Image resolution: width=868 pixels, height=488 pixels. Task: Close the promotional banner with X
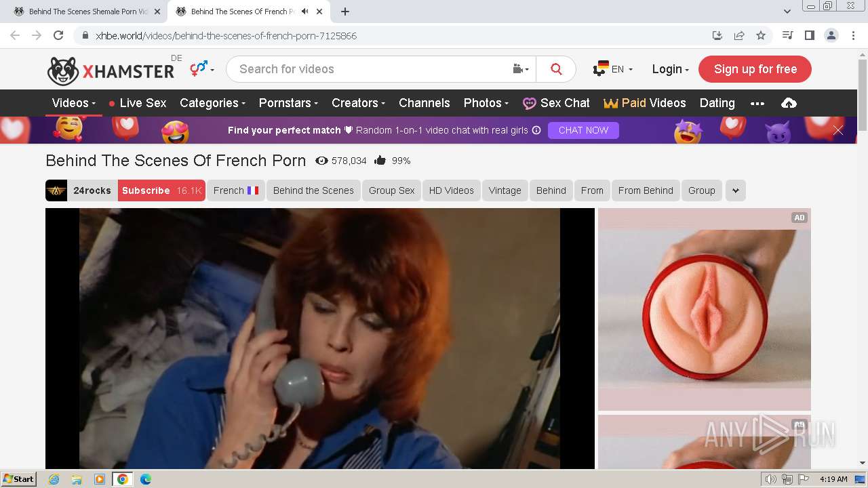pyautogui.click(x=838, y=130)
